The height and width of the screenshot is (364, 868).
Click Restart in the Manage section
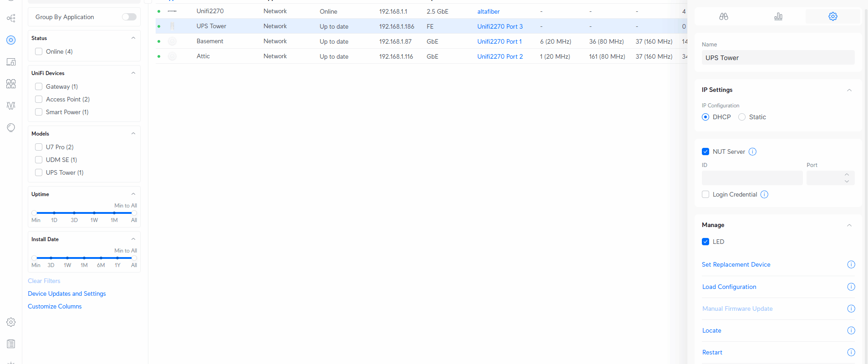(x=712, y=352)
